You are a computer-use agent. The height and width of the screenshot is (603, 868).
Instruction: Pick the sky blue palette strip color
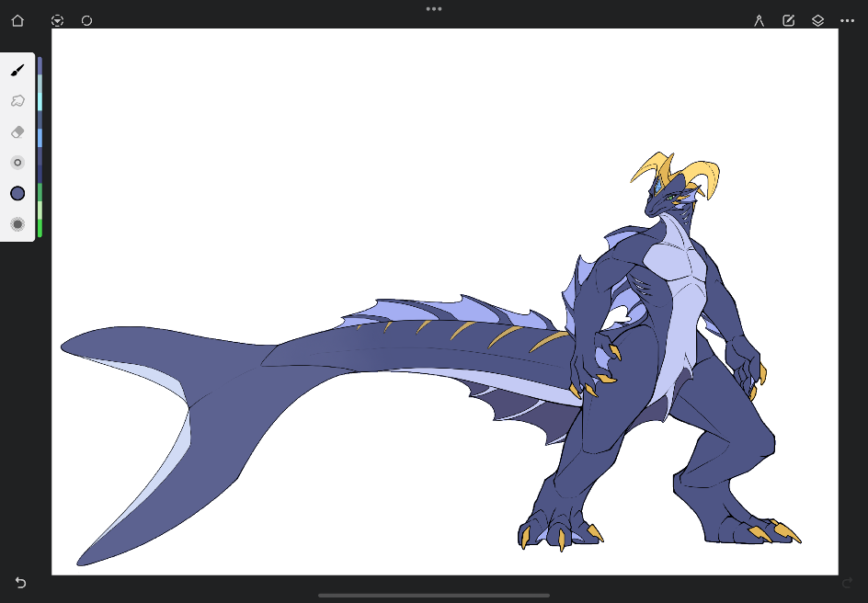coord(40,138)
